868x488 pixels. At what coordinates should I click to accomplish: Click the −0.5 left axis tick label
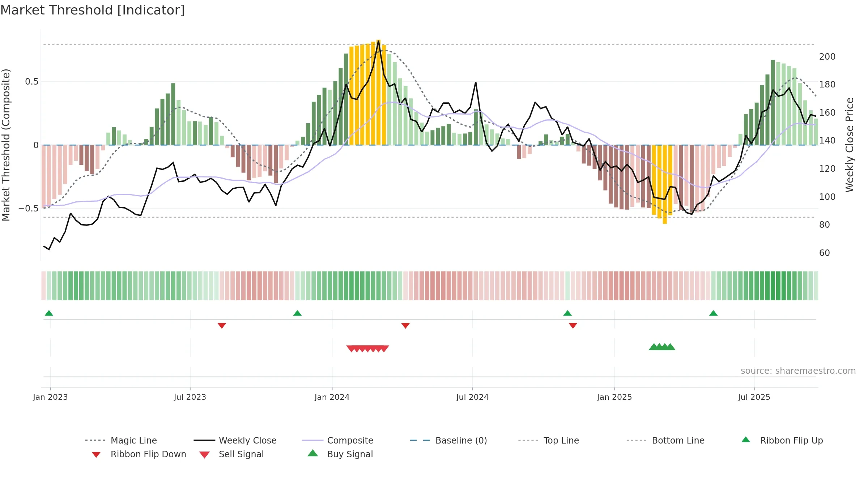tap(29, 209)
